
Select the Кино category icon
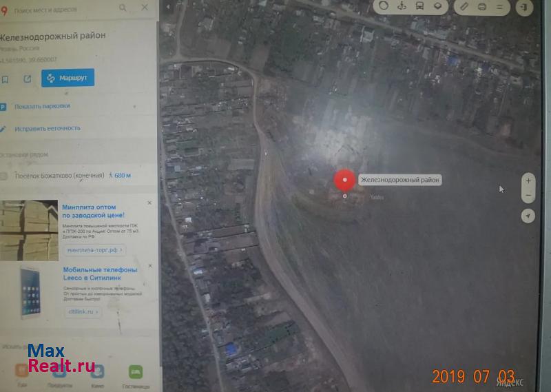[x=97, y=373]
